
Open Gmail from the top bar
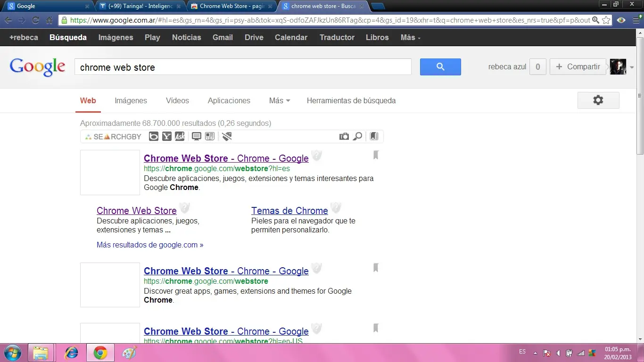point(223,37)
